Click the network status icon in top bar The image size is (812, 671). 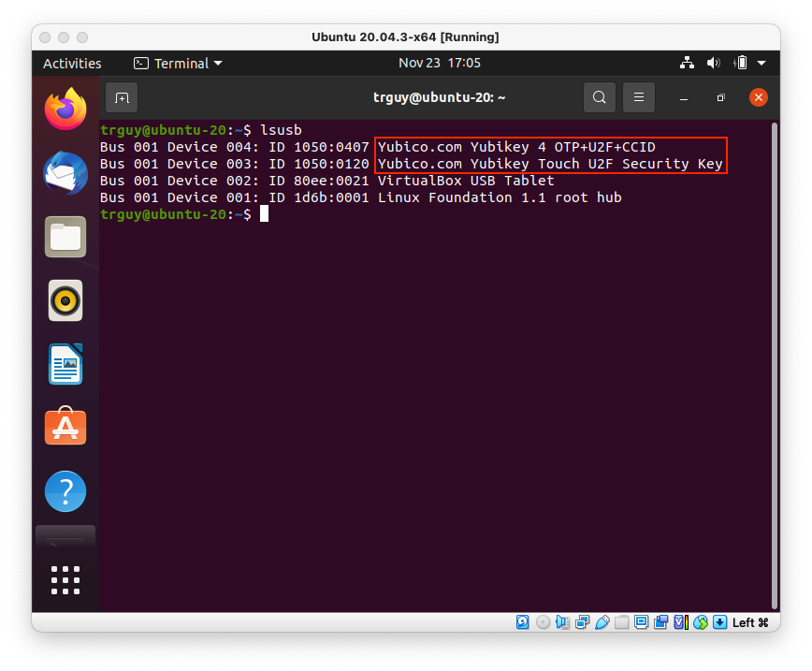687,64
